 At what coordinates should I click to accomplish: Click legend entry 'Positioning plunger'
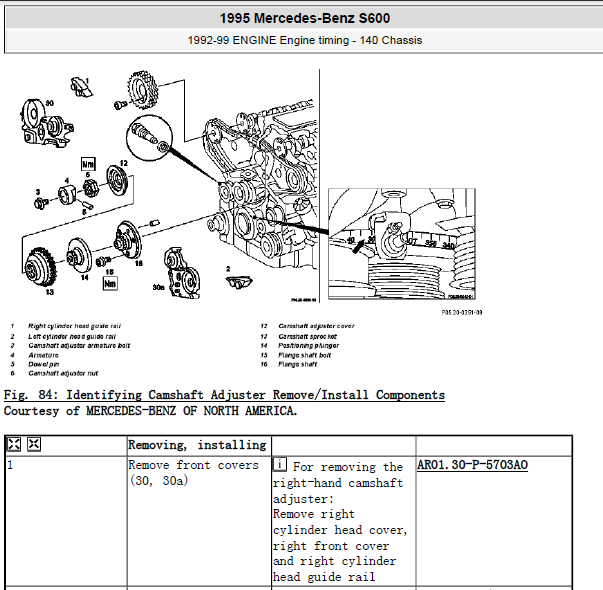click(x=308, y=345)
